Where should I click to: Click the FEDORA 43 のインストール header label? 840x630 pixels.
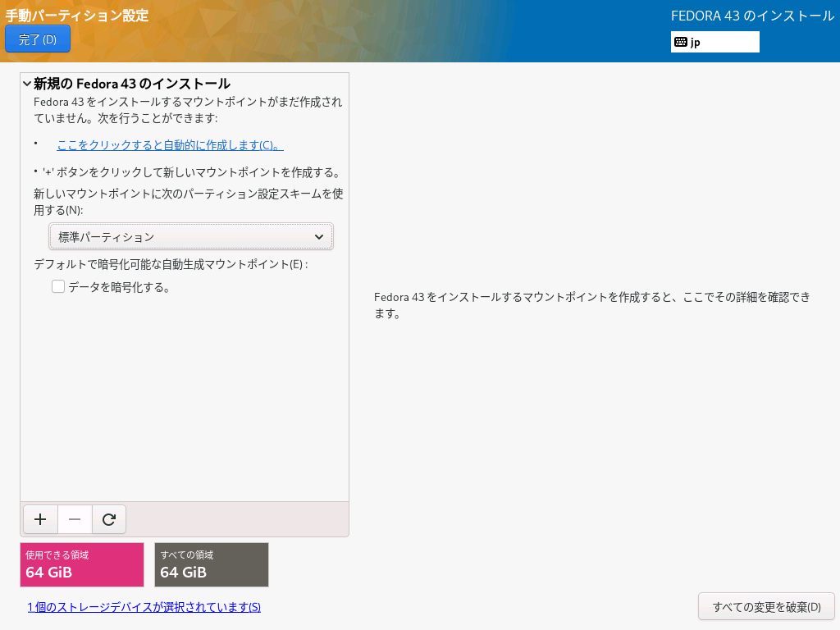(752, 16)
